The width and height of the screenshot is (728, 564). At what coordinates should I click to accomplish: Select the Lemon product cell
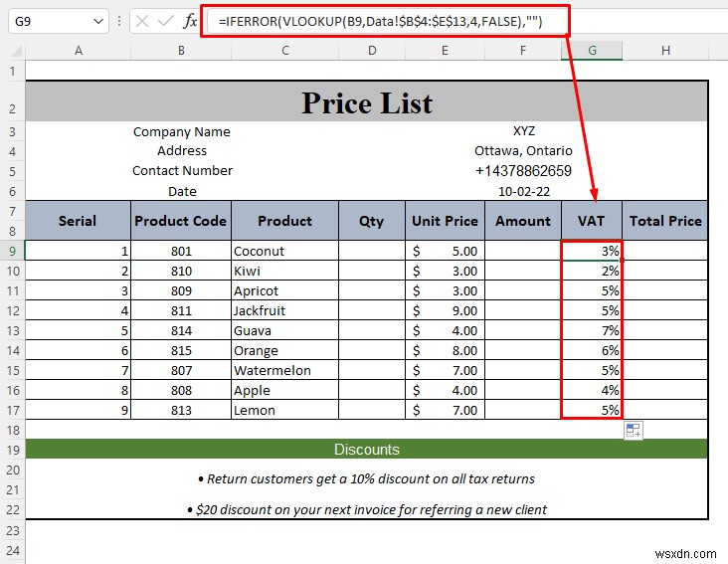coord(285,411)
